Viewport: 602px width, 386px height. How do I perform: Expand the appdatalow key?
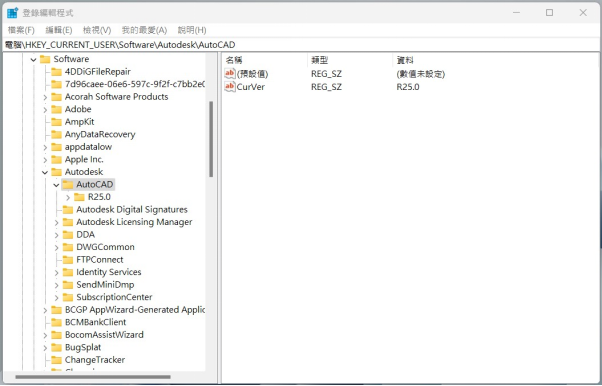pyautogui.click(x=45, y=147)
